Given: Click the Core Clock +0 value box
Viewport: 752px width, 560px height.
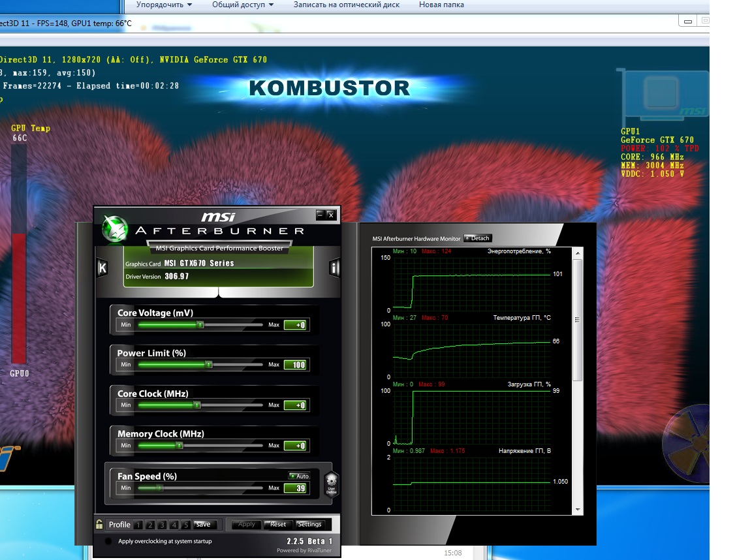Looking at the screenshot, I should tap(295, 405).
